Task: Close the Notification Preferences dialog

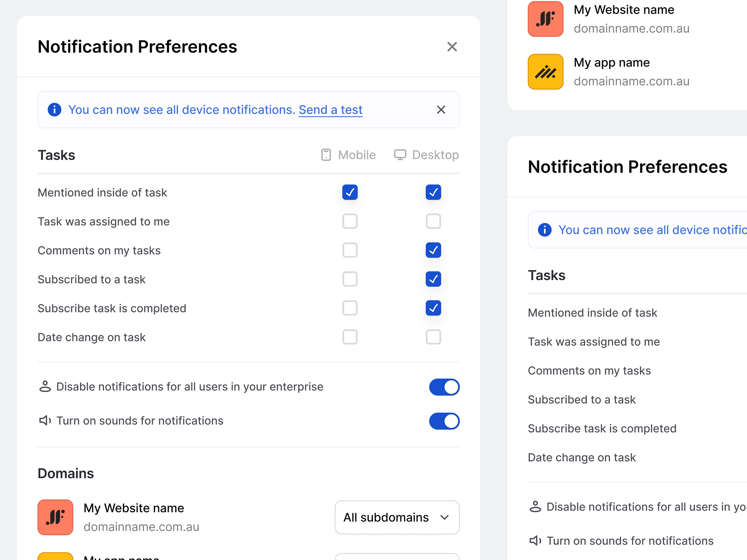Action: (452, 47)
